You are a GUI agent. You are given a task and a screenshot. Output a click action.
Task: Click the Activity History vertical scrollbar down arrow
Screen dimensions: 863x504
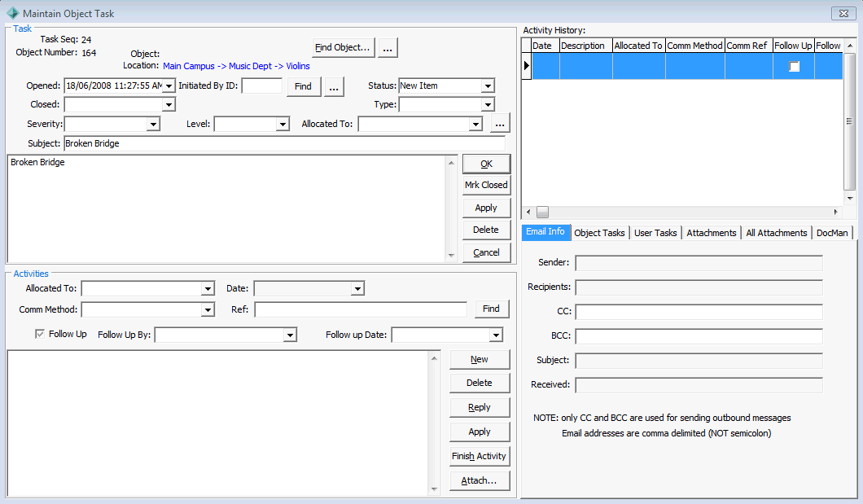click(850, 199)
